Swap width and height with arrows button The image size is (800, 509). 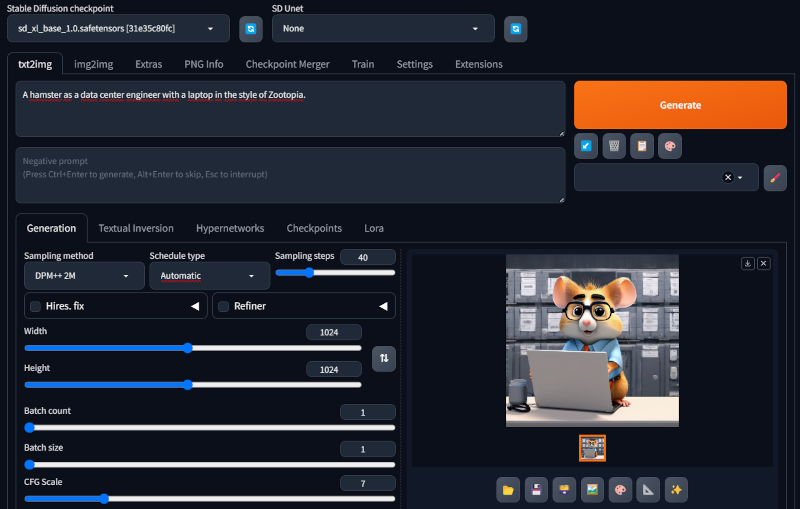pos(383,357)
